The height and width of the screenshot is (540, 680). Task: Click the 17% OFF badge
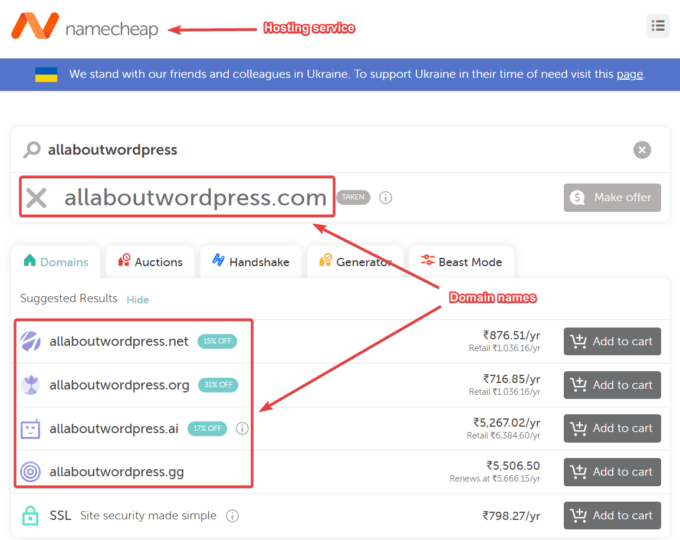(x=207, y=429)
